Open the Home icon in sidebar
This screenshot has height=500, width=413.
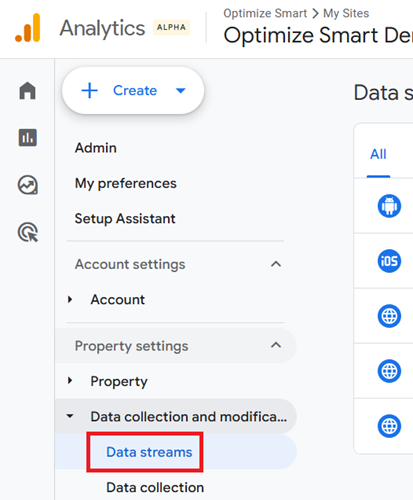click(x=27, y=91)
